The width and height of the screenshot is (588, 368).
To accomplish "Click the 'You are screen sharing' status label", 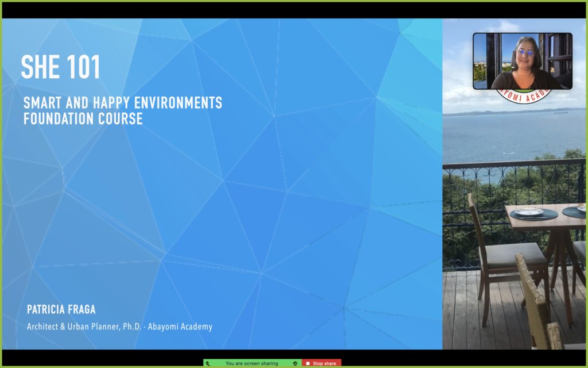I will coord(252,363).
